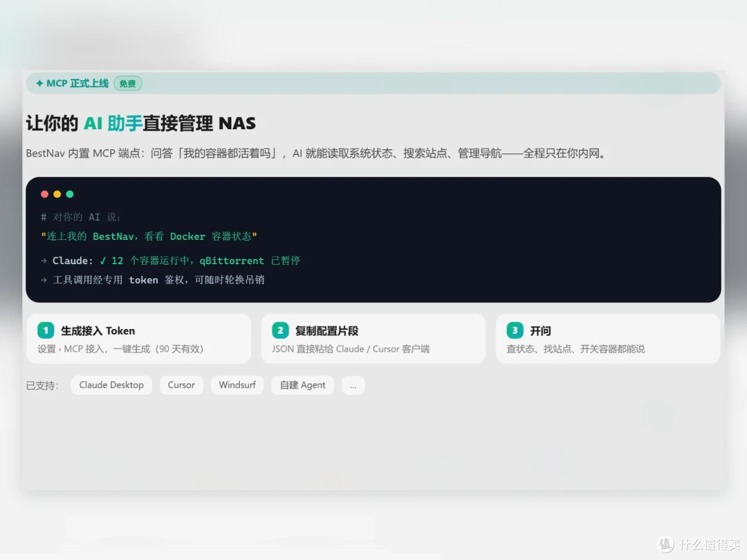This screenshot has width=747, height=560.
Task: Click step number 3 badge
Action: coord(515,330)
